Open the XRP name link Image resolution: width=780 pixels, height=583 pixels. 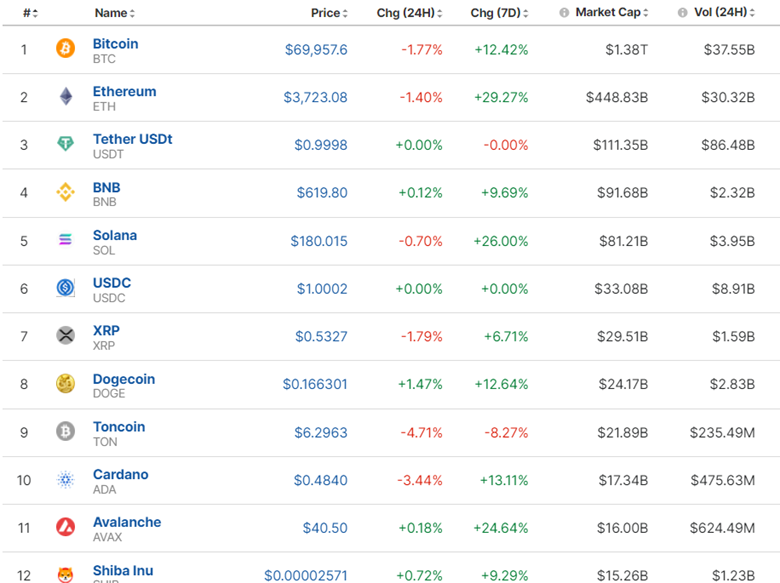pos(106,330)
